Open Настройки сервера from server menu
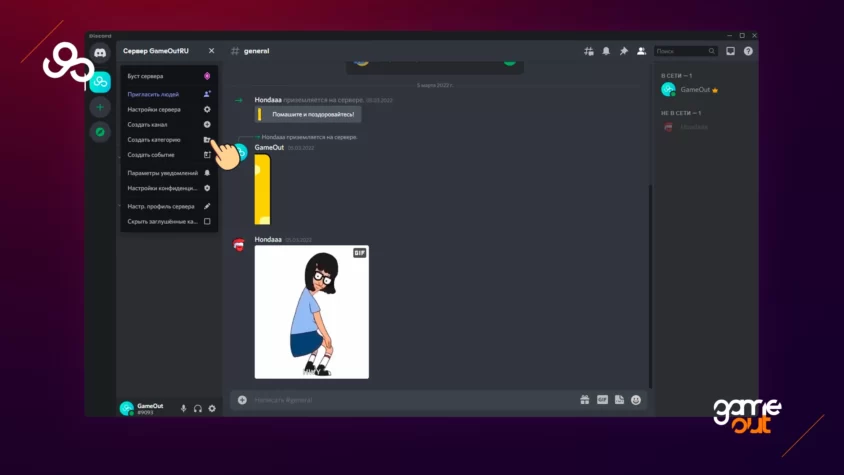 [169, 109]
